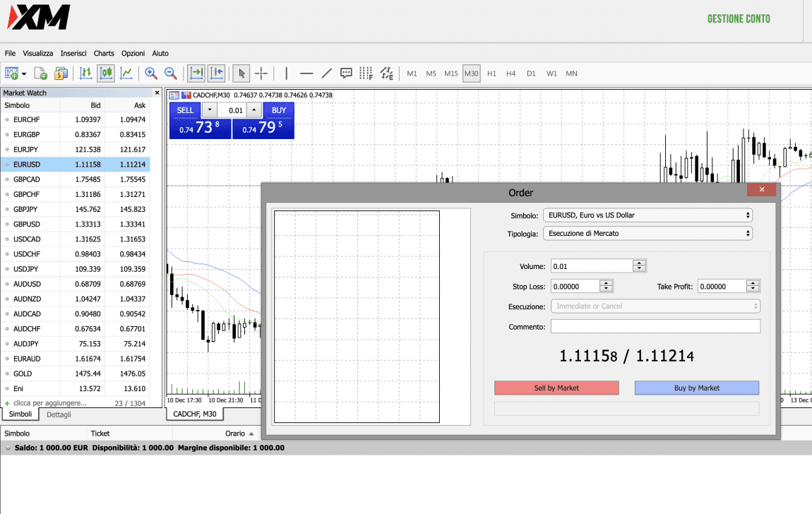Click the Buy by Market button
This screenshot has height=514, width=812.
coord(696,388)
